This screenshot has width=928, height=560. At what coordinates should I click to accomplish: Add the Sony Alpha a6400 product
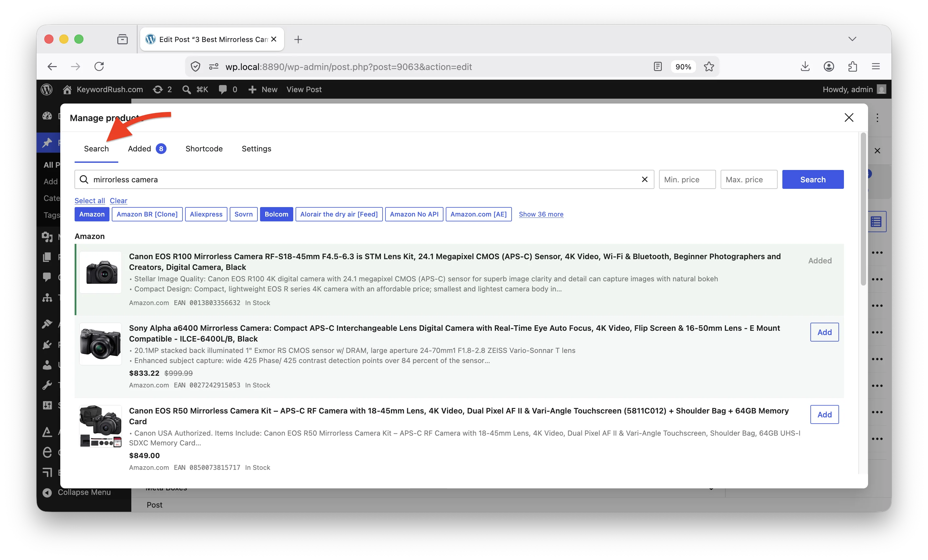pos(824,332)
